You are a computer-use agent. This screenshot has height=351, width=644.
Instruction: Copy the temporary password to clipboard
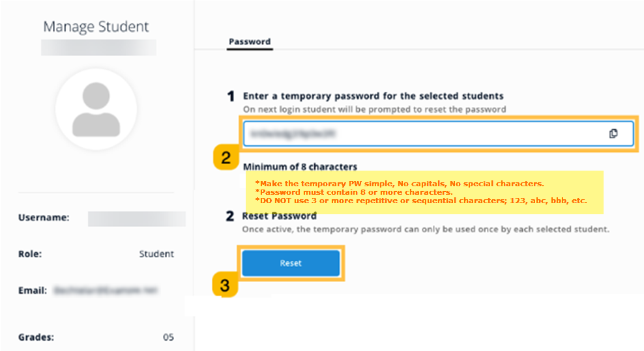click(x=613, y=133)
